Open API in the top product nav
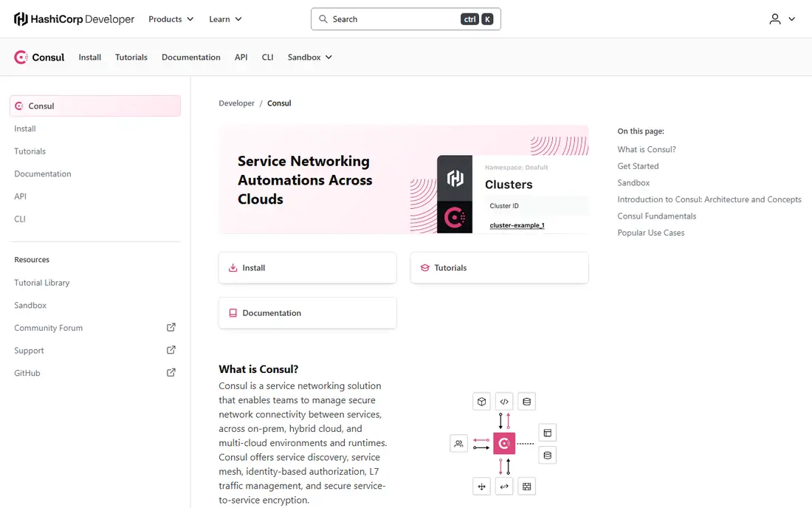812x508 pixels. click(241, 57)
